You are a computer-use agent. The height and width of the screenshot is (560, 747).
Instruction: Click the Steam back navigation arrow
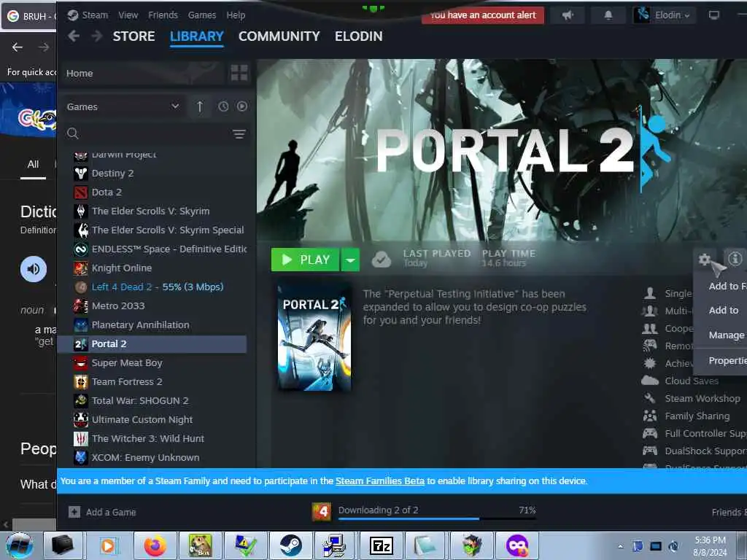click(74, 36)
